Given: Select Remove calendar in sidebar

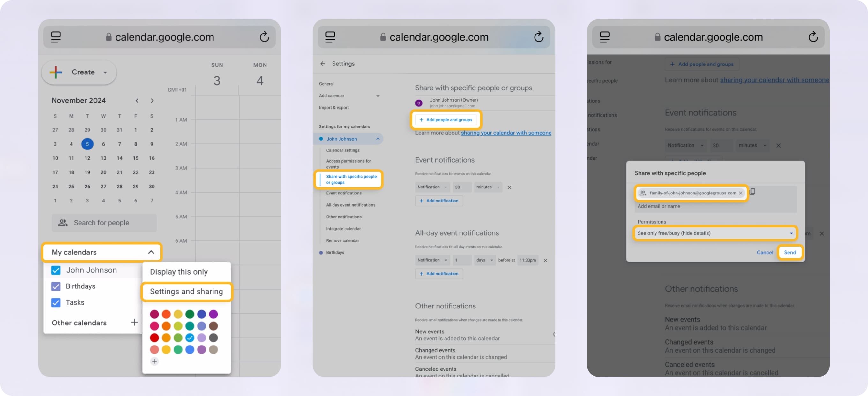Looking at the screenshot, I should (342, 240).
